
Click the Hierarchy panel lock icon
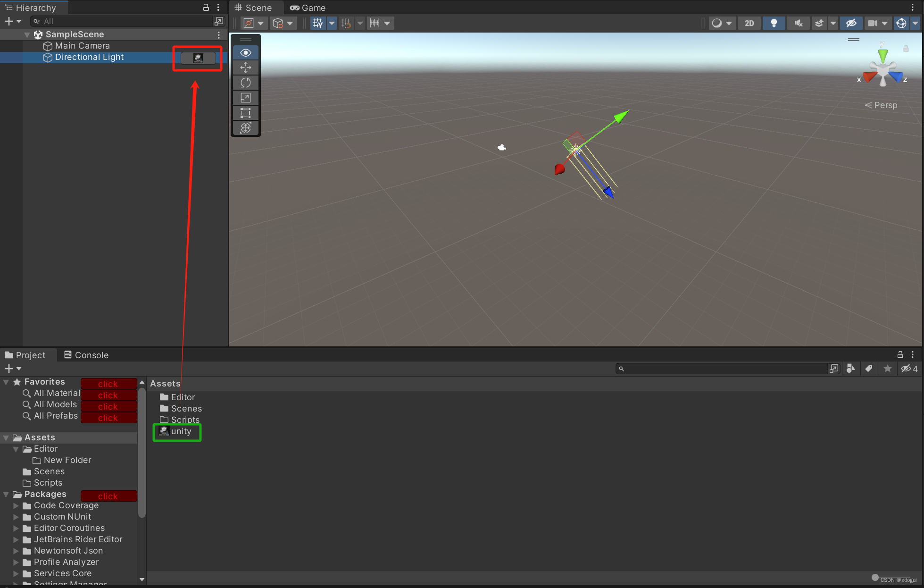[206, 8]
